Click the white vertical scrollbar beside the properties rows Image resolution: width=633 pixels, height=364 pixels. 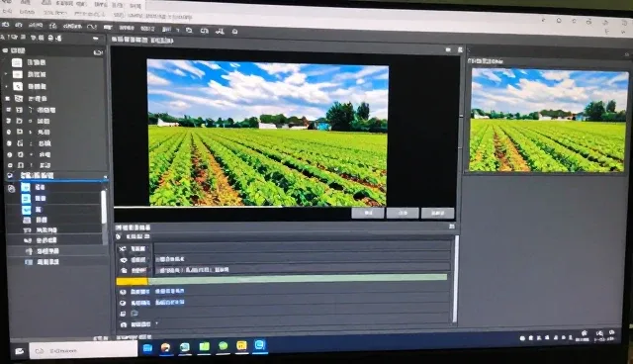456,279
